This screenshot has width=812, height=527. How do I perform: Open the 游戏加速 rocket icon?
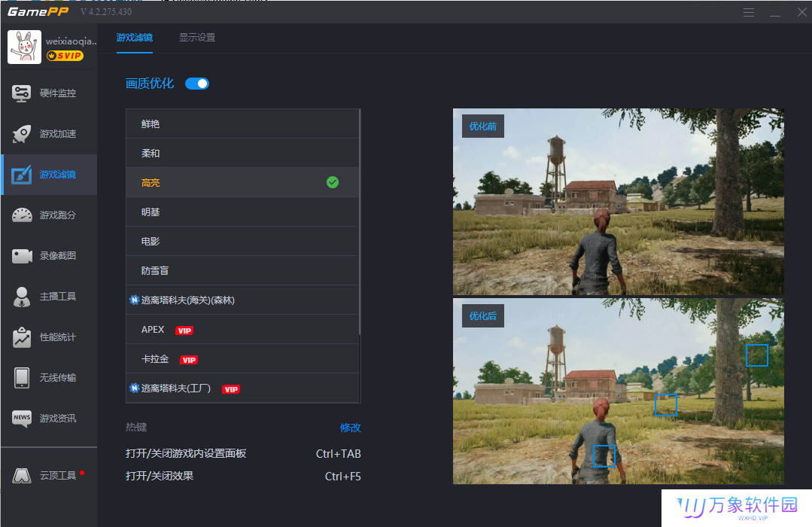click(22, 134)
